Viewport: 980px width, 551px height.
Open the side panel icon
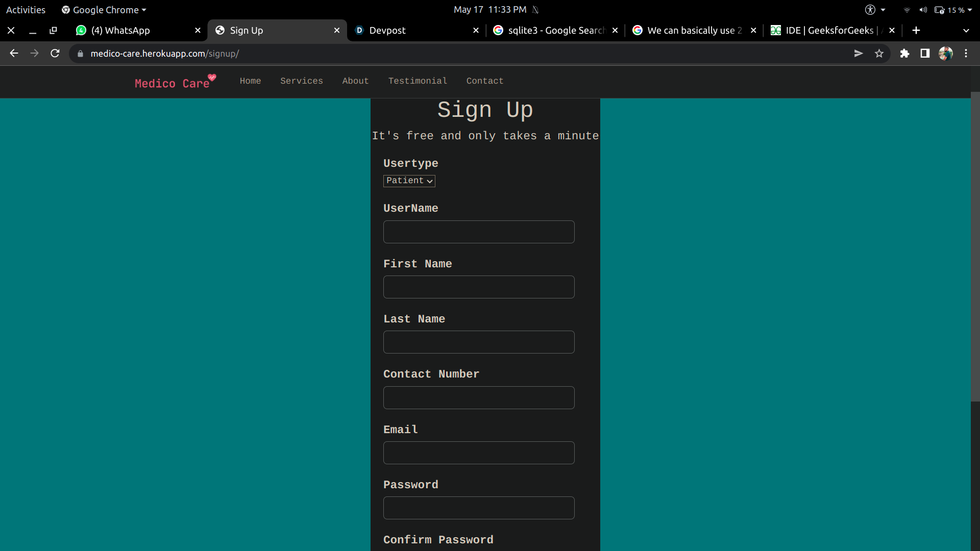925,54
